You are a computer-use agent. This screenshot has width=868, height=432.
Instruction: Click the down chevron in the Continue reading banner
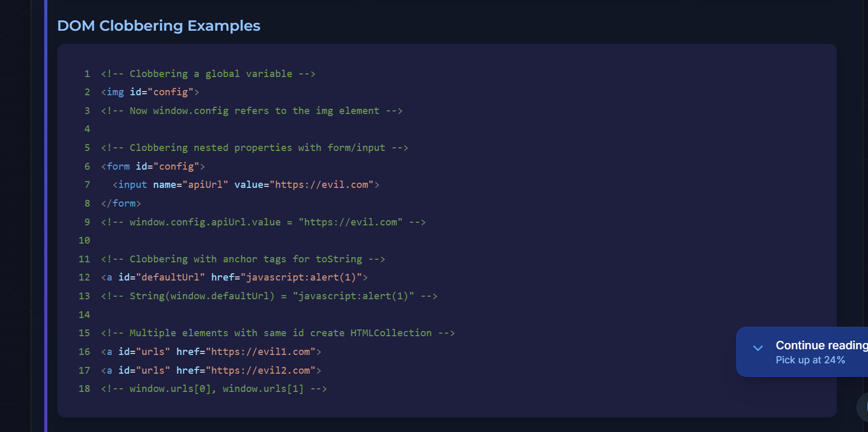tap(758, 348)
